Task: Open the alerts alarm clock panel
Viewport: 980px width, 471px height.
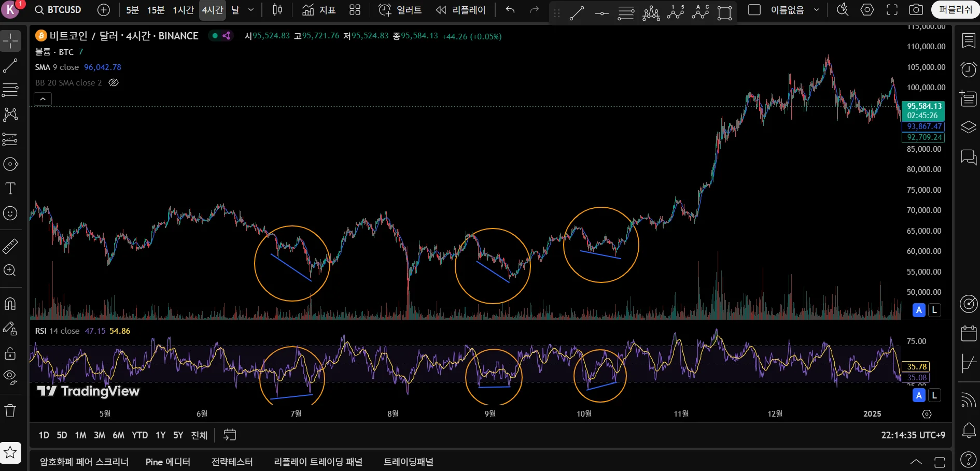Action: coord(969,69)
